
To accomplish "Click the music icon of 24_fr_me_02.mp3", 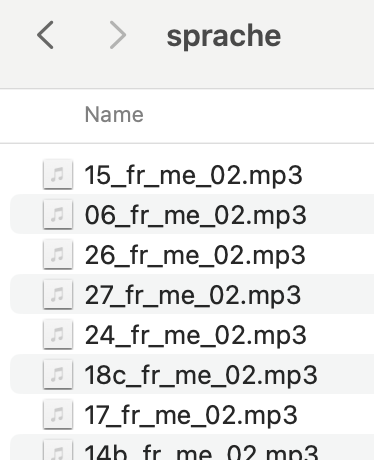I will pos(58,334).
